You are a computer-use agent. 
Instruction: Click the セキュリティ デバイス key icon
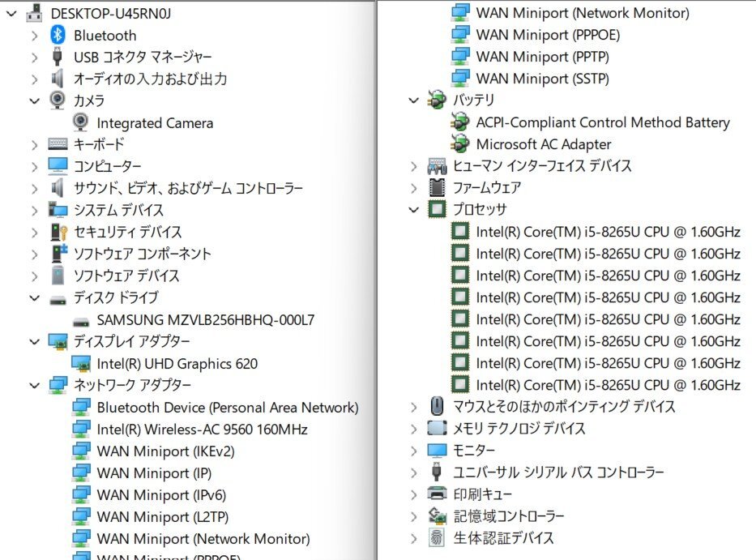coord(58,232)
